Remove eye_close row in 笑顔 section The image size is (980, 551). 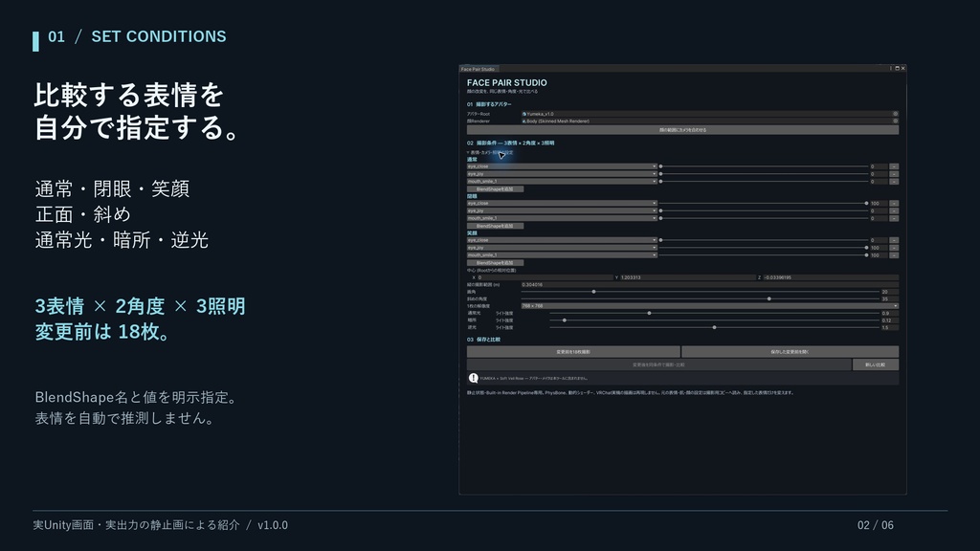coord(894,240)
